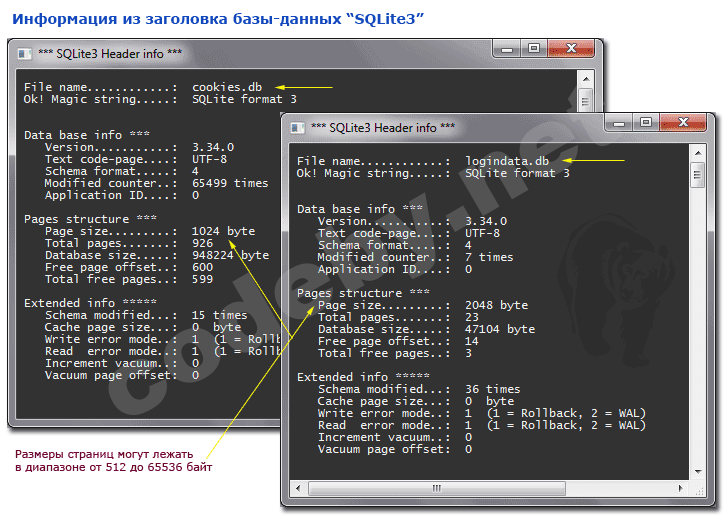Click 'Data base info ***' heading in cookies.db window
Screen dimensions: 724x516
(86, 135)
